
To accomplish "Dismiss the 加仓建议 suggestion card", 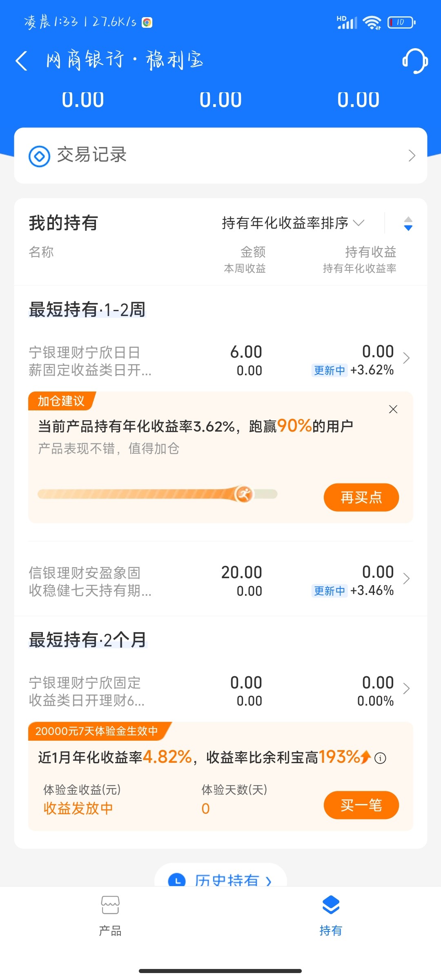I will pyautogui.click(x=393, y=409).
